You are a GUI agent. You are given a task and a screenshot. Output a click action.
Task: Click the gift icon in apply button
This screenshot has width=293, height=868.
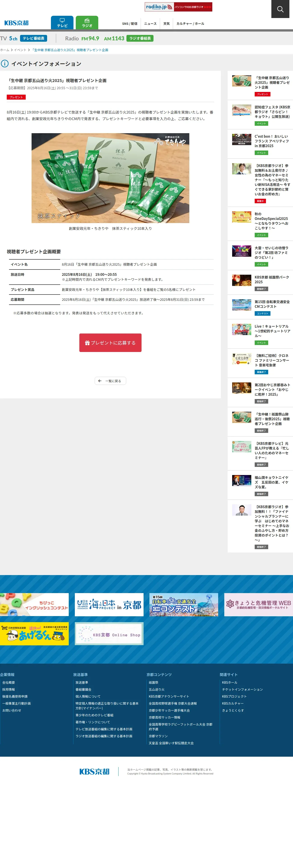coord(87,343)
